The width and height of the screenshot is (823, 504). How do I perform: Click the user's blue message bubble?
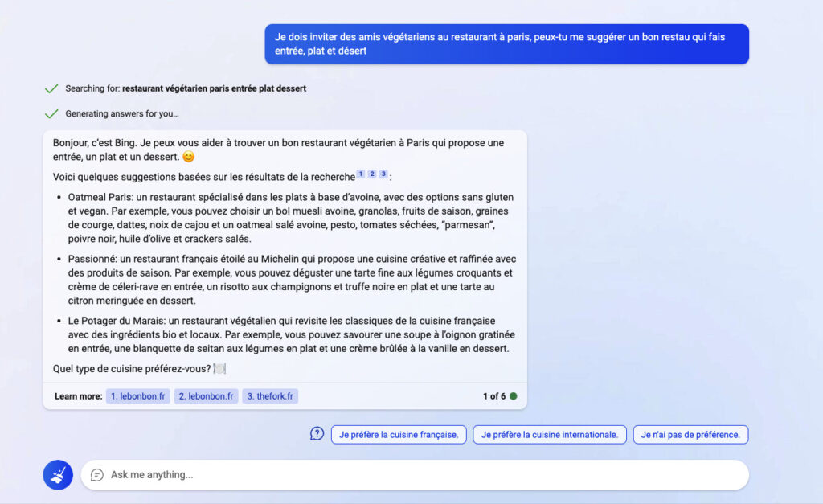tap(507, 44)
